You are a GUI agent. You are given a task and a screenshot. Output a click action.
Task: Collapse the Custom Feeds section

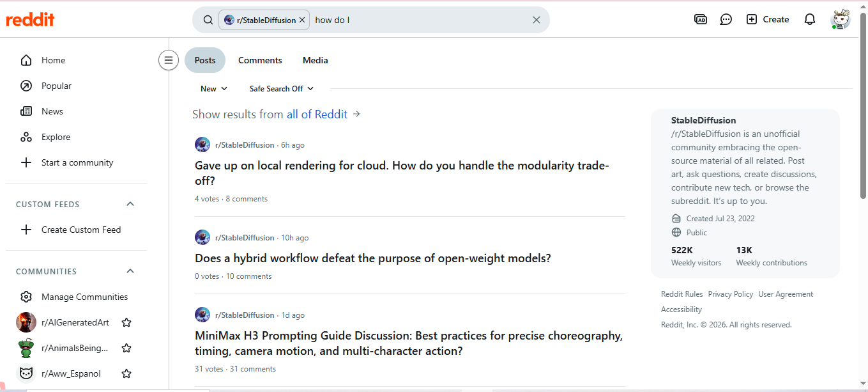pos(130,204)
